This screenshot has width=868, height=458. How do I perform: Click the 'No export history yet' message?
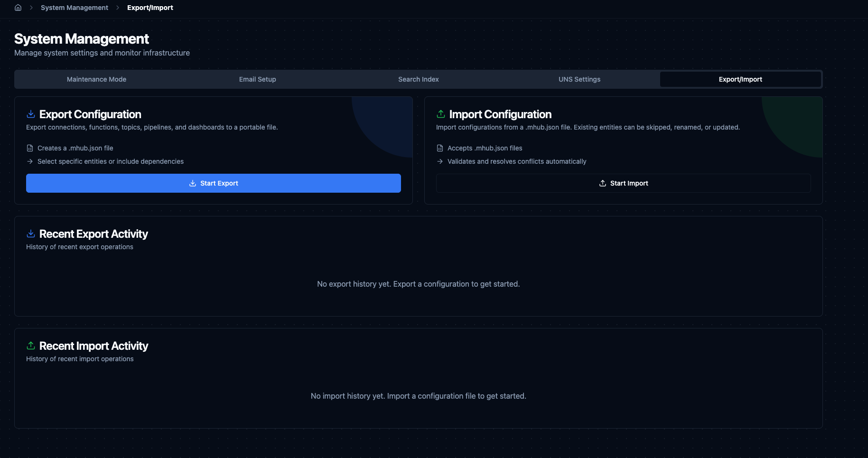coord(418,284)
